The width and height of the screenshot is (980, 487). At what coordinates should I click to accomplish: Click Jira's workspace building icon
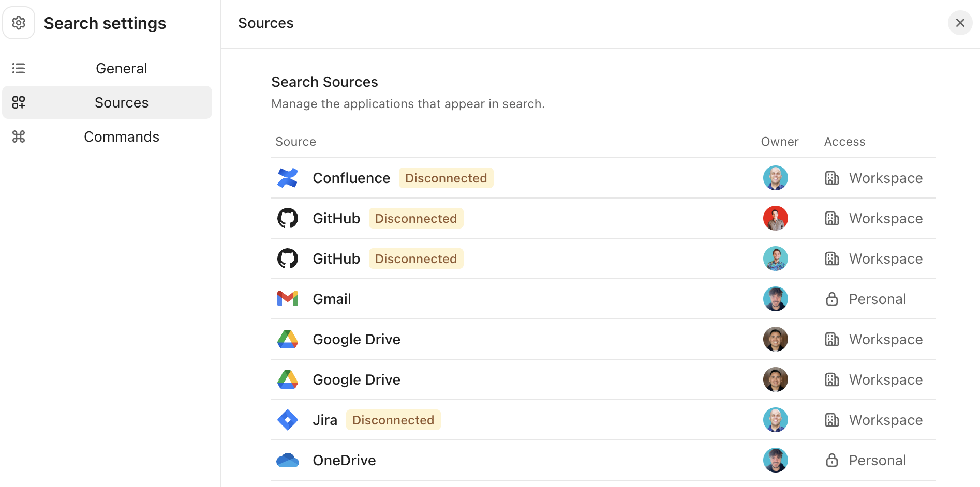(x=832, y=420)
